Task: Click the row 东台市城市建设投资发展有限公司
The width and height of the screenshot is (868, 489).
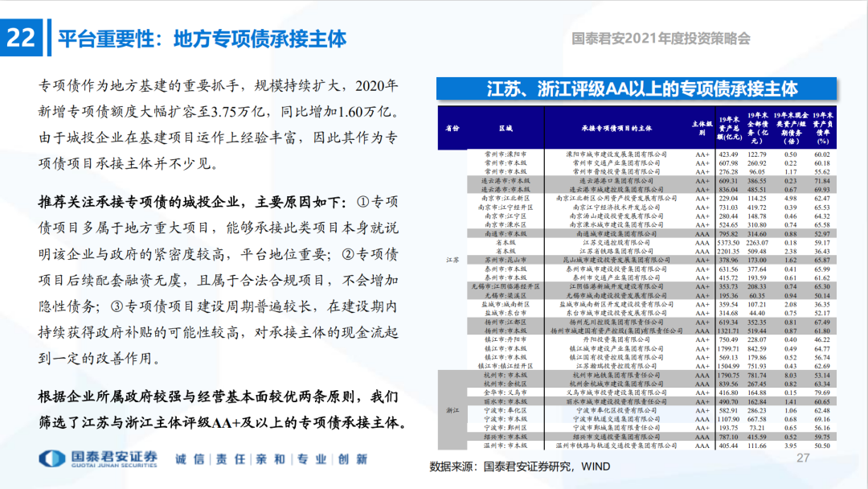Action: (652, 313)
